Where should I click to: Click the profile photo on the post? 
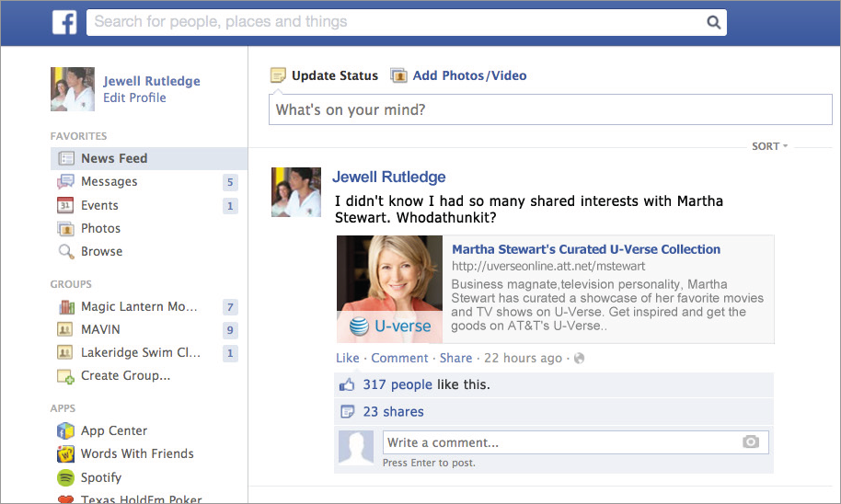point(296,192)
